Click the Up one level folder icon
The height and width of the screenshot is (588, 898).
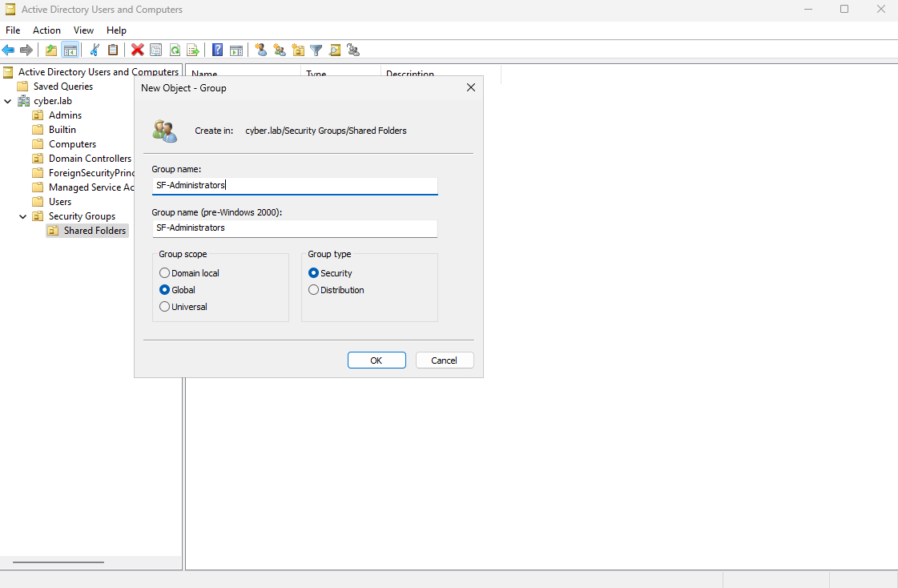[51, 50]
